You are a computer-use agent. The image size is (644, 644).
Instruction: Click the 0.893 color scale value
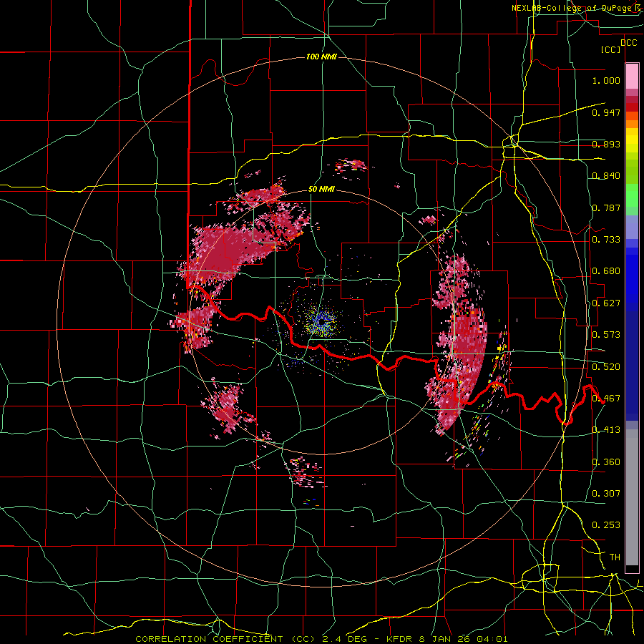click(606, 144)
